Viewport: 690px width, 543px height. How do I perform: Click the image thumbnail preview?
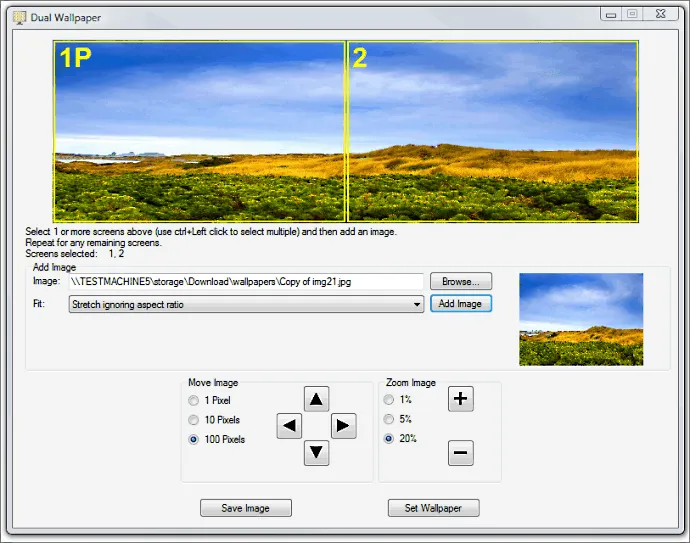581,319
